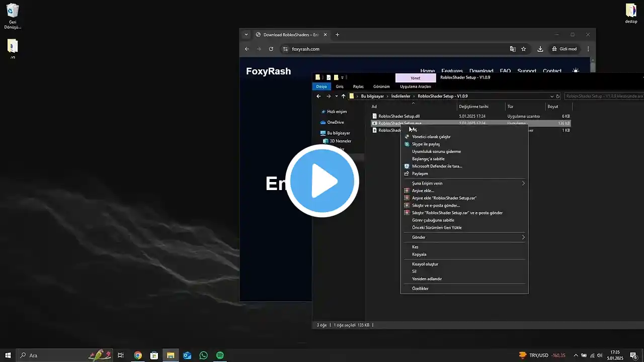Open the Görünüm ribbon tab

click(381, 86)
